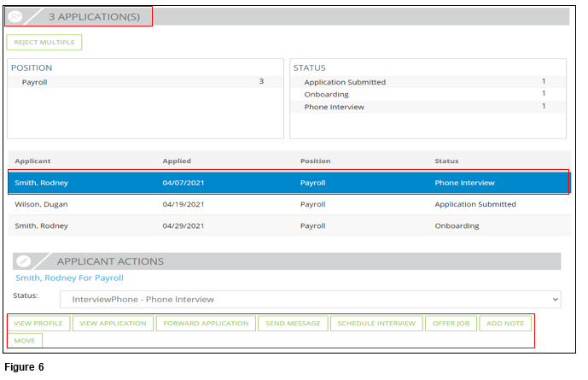Click the applications header icon
This screenshot has height=380, width=588.
pos(17,16)
